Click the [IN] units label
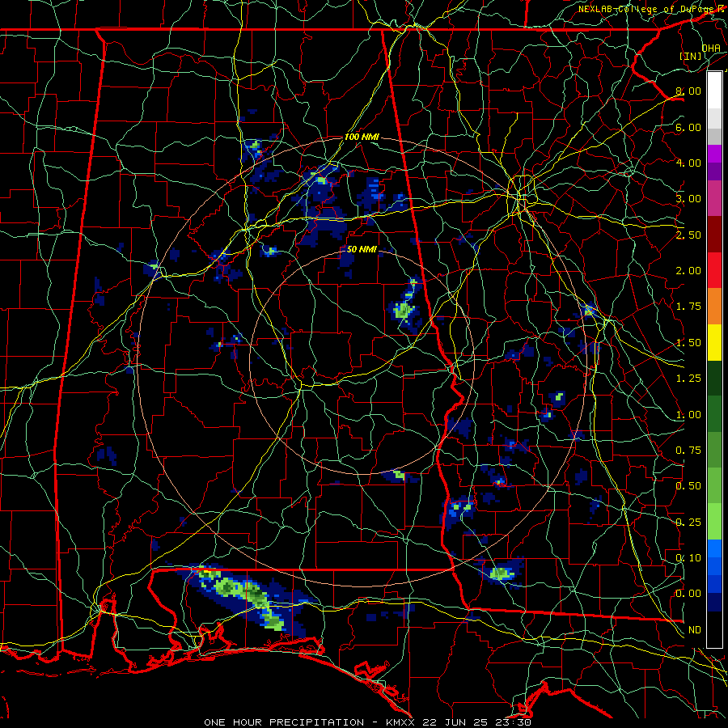The image size is (728, 728). pos(691,56)
